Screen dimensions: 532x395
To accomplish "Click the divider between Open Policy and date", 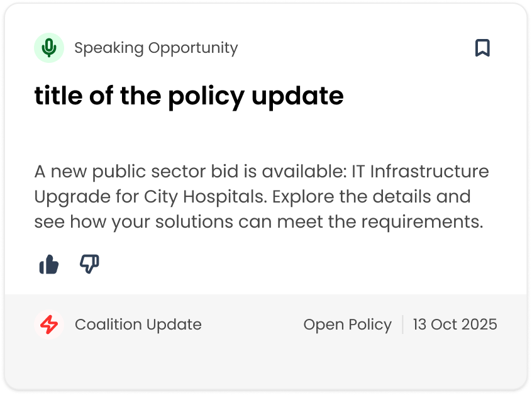I will pyautogui.click(x=402, y=325).
